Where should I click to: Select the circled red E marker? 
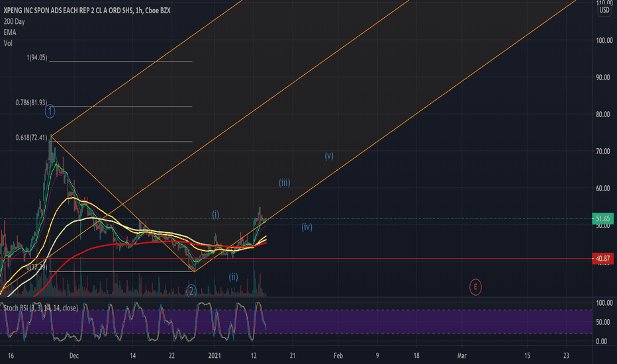click(475, 287)
